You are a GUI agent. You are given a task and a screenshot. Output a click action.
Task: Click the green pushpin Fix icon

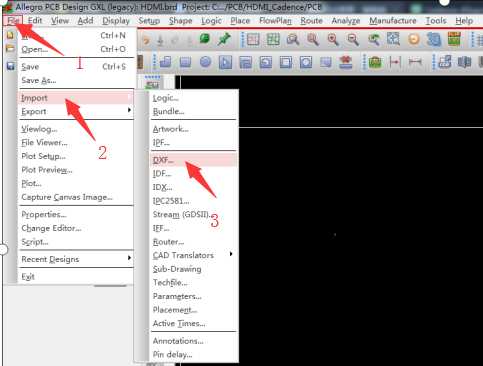tap(224, 39)
